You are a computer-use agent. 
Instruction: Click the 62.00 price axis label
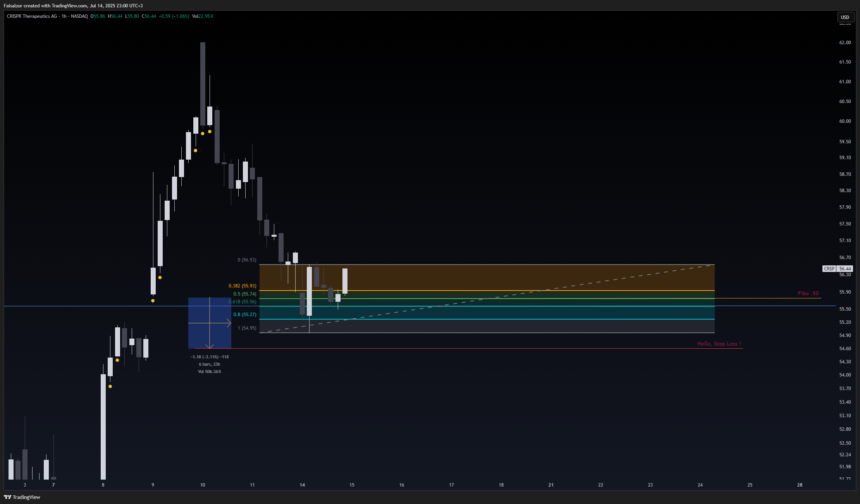tap(845, 43)
